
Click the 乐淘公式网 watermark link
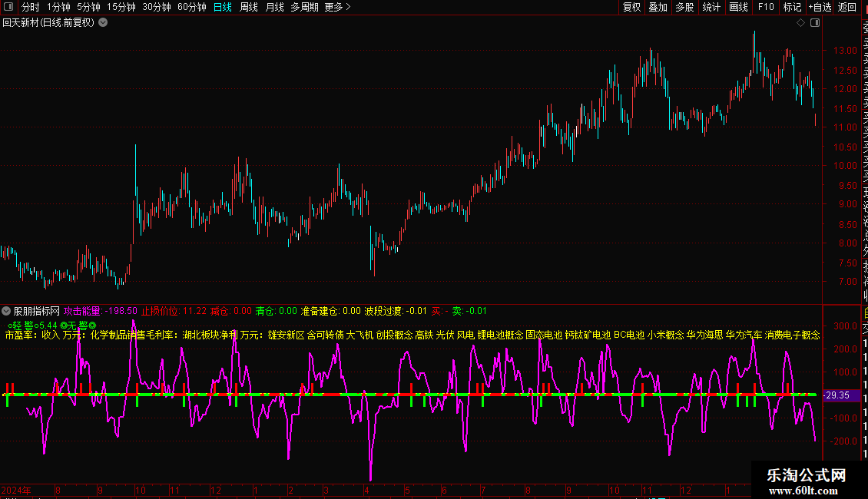(x=807, y=476)
